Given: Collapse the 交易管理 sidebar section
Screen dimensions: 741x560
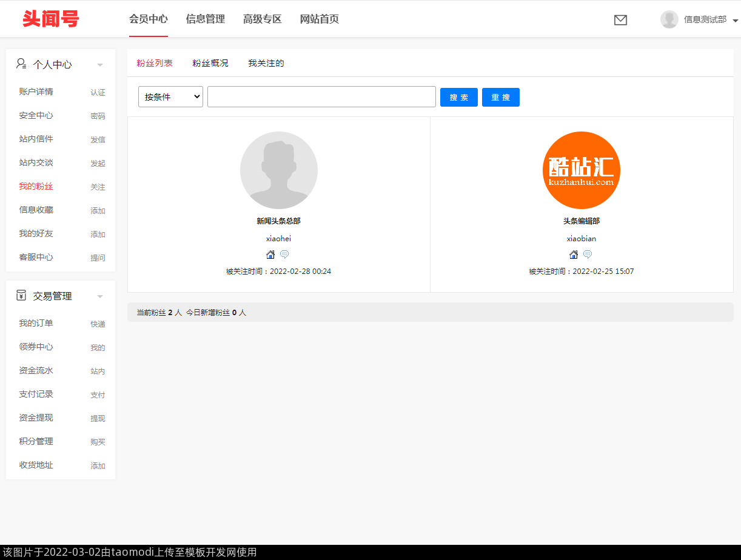Looking at the screenshot, I should point(100,296).
